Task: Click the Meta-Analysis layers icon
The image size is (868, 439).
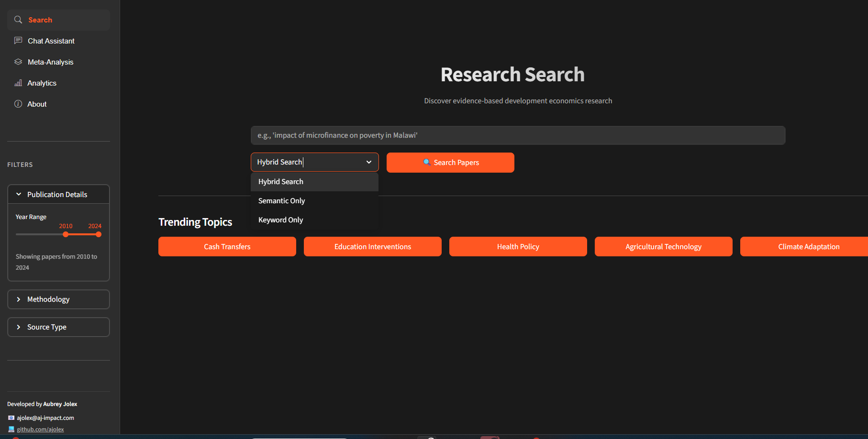Action: click(18, 62)
